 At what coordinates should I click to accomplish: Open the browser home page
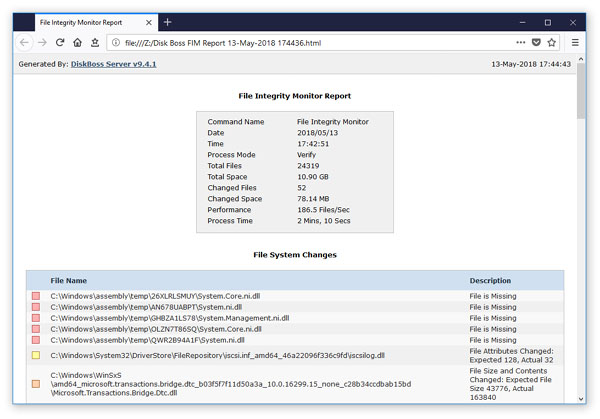(77, 42)
